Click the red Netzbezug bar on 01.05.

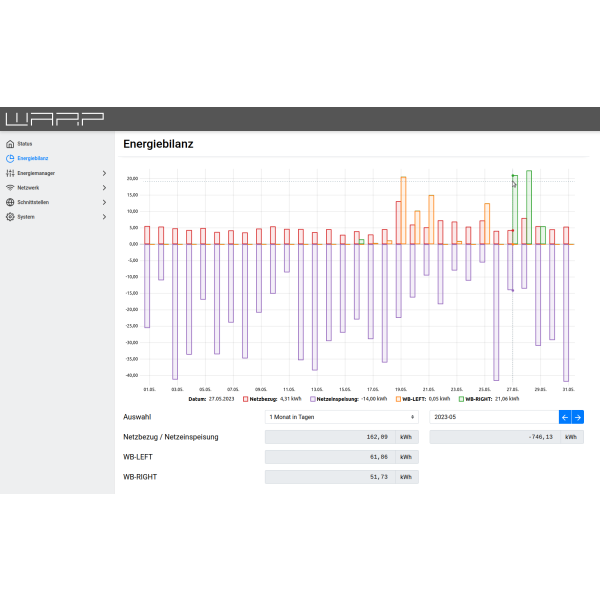click(x=147, y=235)
